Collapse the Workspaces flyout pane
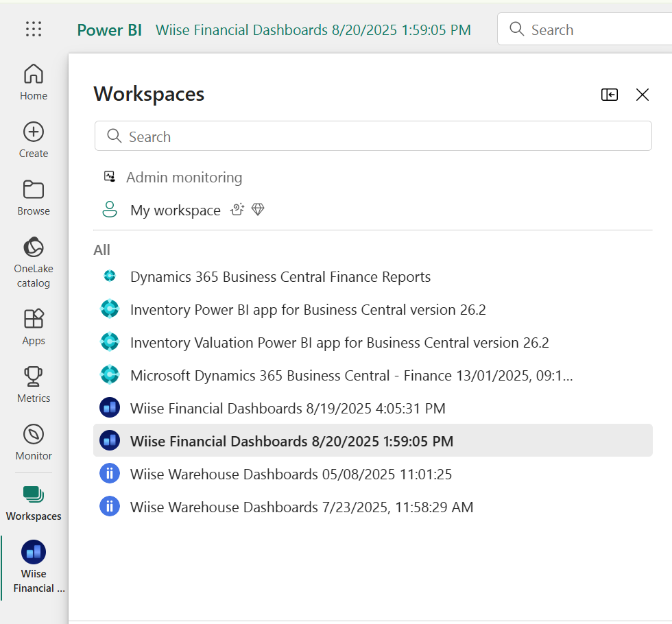Viewport: 672px width, 624px height. [610, 95]
